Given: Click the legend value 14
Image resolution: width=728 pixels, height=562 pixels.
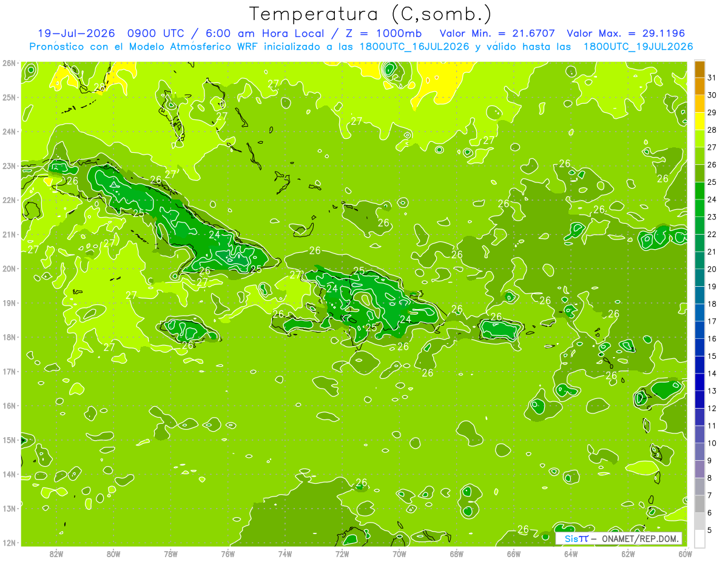Looking at the screenshot, I should (x=712, y=373).
